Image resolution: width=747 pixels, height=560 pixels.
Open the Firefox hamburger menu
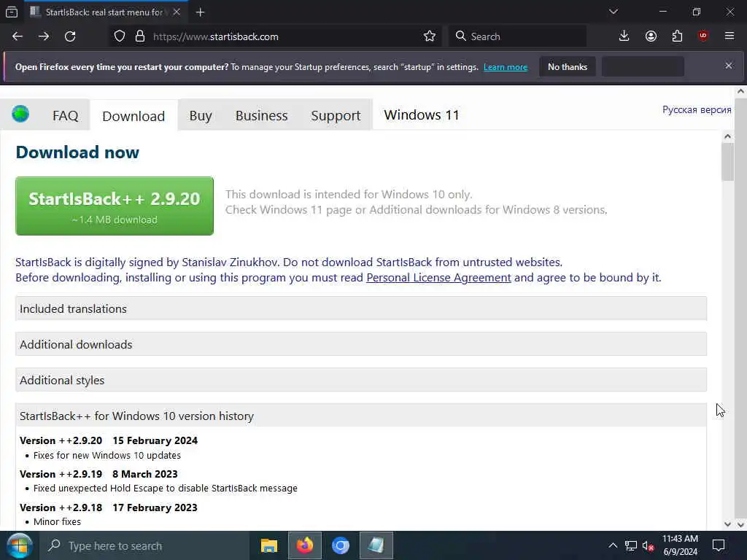pyautogui.click(x=729, y=36)
